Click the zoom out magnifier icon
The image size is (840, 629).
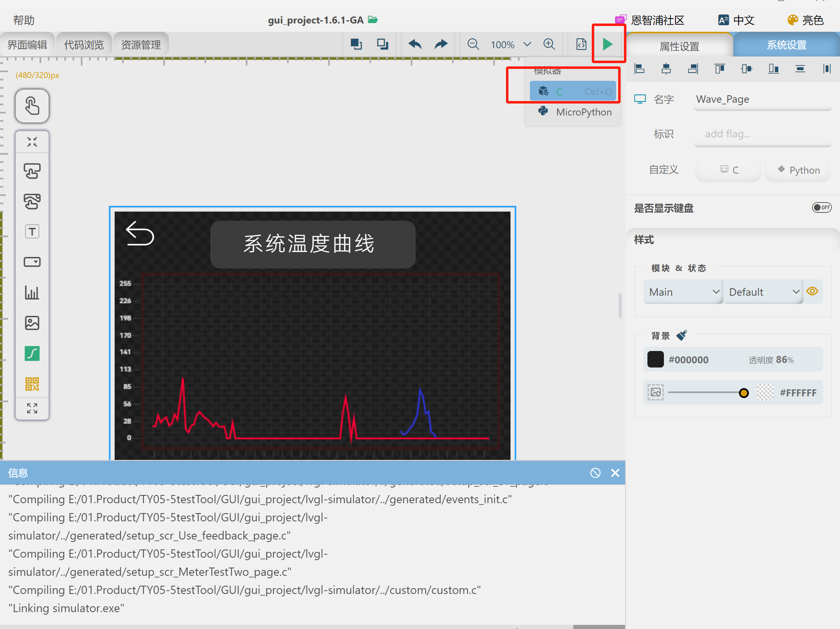473,44
